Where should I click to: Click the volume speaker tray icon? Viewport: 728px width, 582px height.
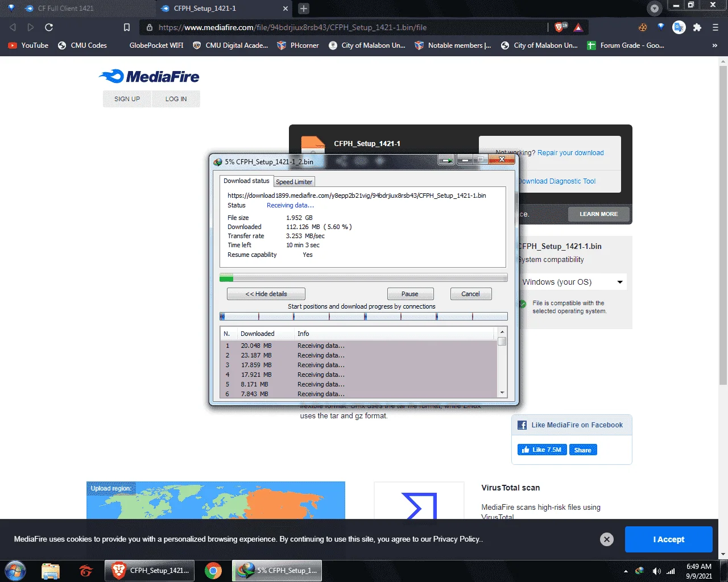click(656, 571)
